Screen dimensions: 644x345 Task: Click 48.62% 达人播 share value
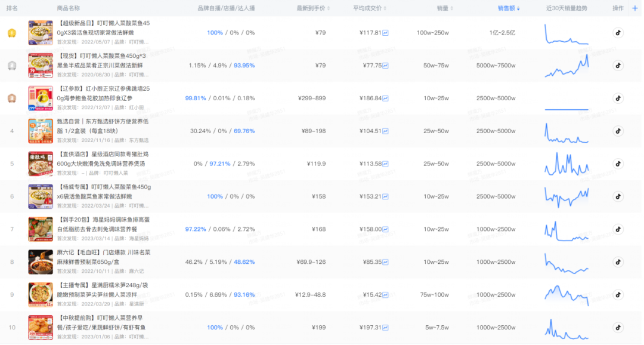(x=245, y=263)
